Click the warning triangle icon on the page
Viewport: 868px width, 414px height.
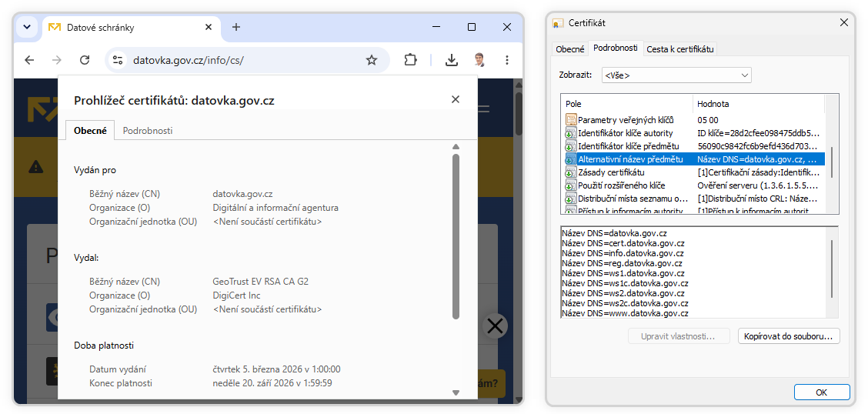[x=36, y=166]
